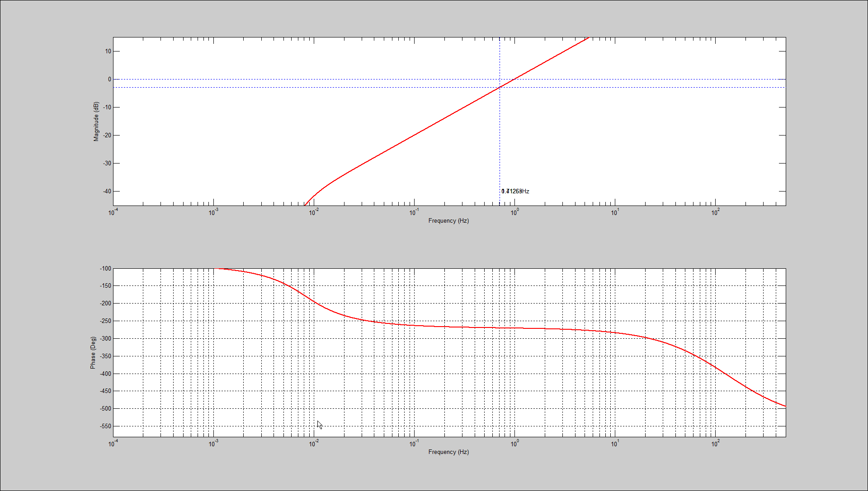Select the "Frequency (Hz)" label under the magnitude plot
The image size is (868, 491).
coord(448,221)
